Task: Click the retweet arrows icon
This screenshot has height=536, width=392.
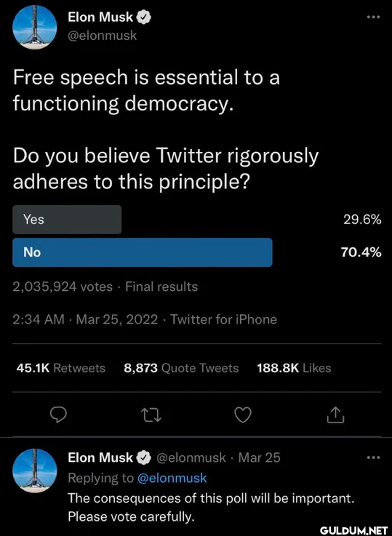Action: tap(151, 415)
